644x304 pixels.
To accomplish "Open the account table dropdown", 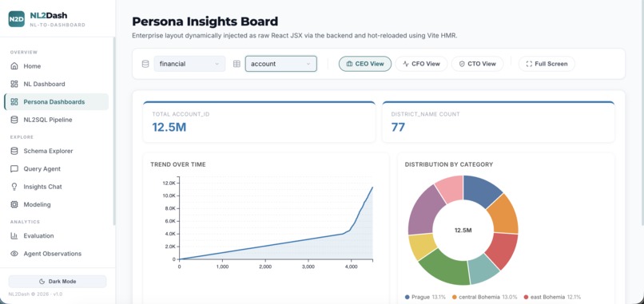I will coord(281,64).
